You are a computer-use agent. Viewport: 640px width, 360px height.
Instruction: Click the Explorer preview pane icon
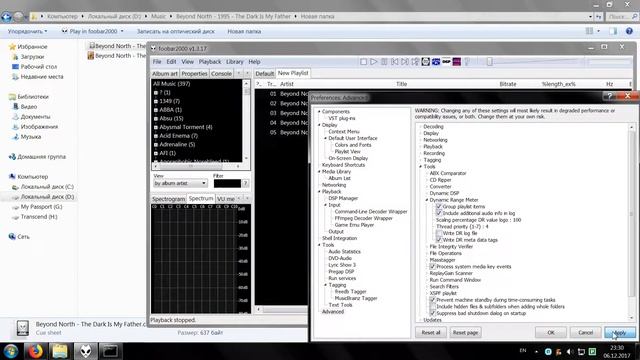[x=613, y=31]
